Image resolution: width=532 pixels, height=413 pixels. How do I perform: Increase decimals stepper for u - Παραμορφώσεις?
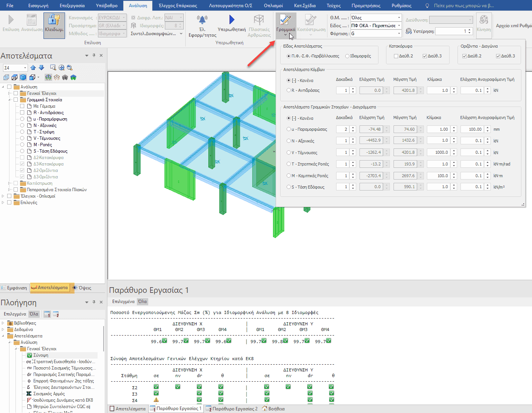click(353, 128)
